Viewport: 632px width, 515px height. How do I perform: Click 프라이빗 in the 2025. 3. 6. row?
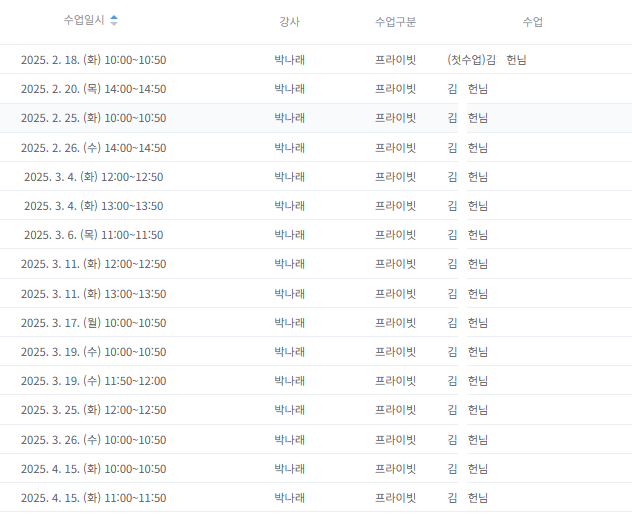click(x=395, y=235)
